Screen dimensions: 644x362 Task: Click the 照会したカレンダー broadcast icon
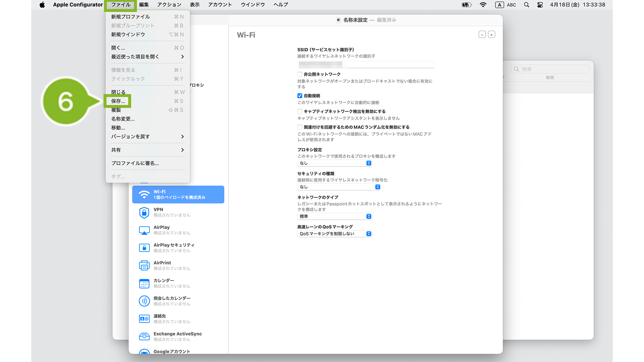[144, 301]
